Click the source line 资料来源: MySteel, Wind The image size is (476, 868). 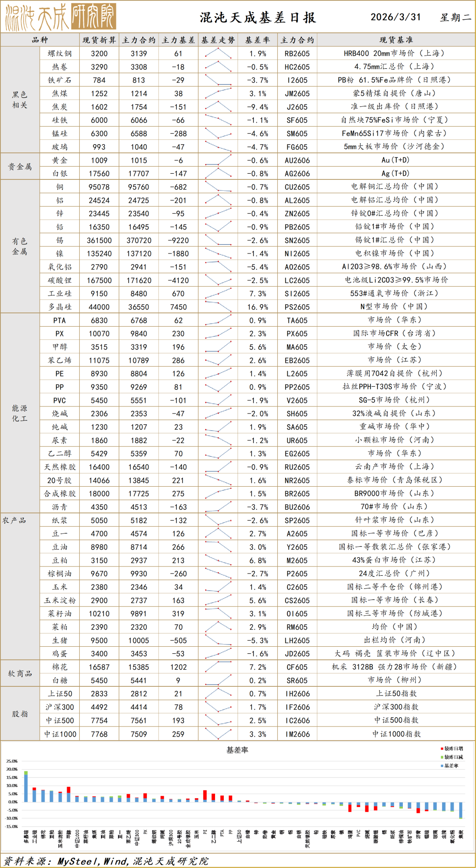click(x=106, y=861)
